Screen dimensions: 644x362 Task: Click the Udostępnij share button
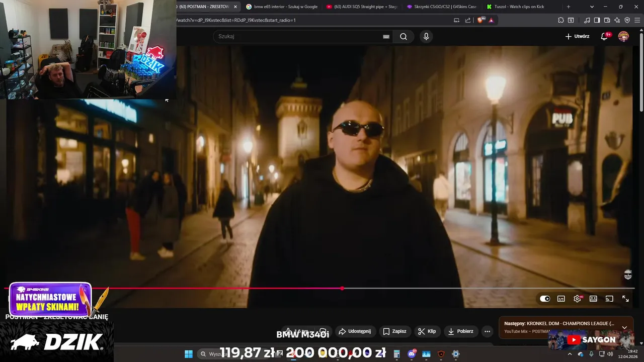pyautogui.click(x=355, y=331)
